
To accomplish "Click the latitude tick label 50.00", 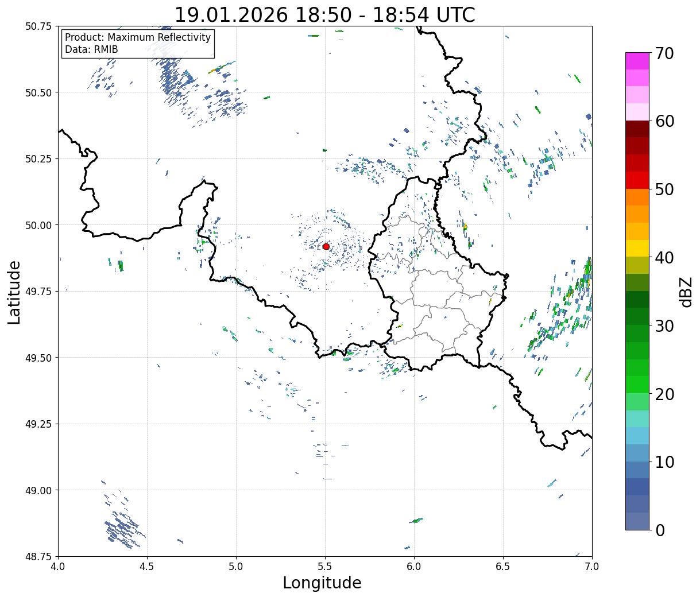I will pos(38,225).
